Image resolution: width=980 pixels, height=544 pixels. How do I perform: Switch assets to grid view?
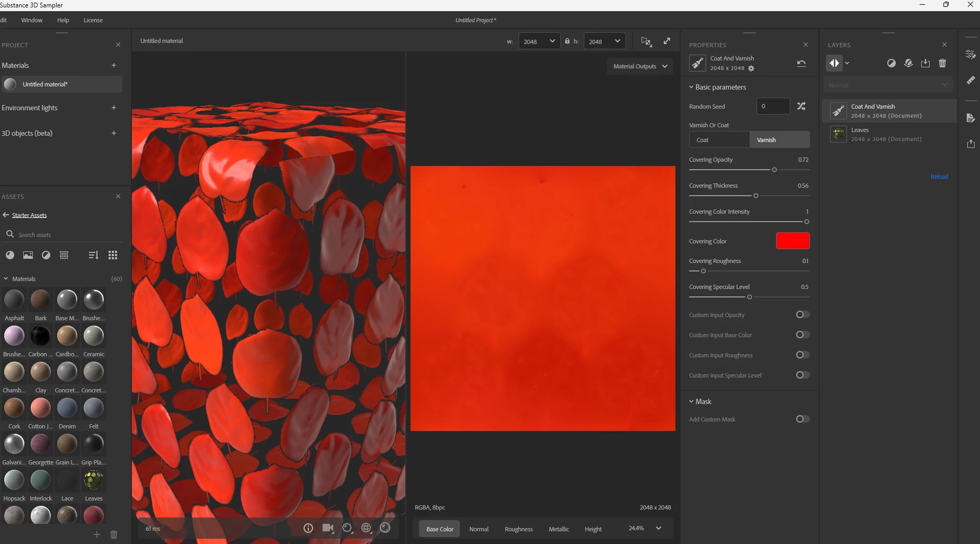(x=113, y=255)
